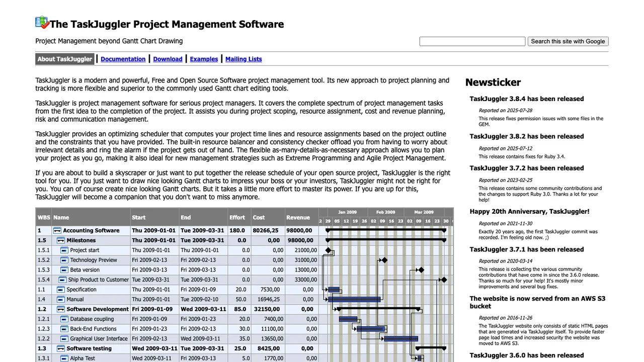
Task: Click the Effort column header
Action: point(239,217)
